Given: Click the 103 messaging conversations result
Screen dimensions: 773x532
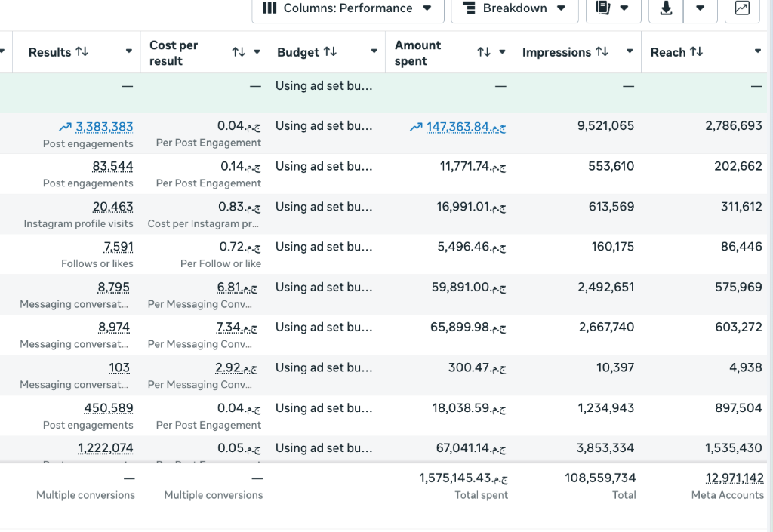Looking at the screenshot, I should (119, 368).
